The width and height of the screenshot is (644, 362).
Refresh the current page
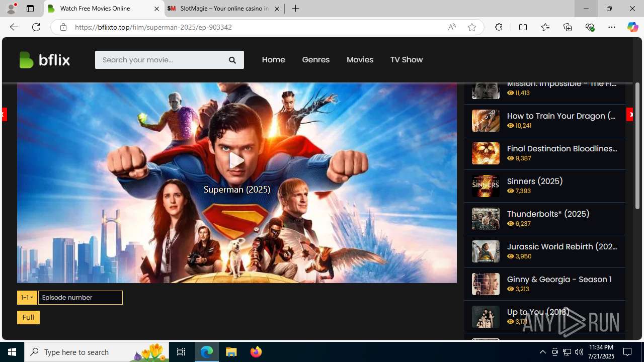(36, 27)
